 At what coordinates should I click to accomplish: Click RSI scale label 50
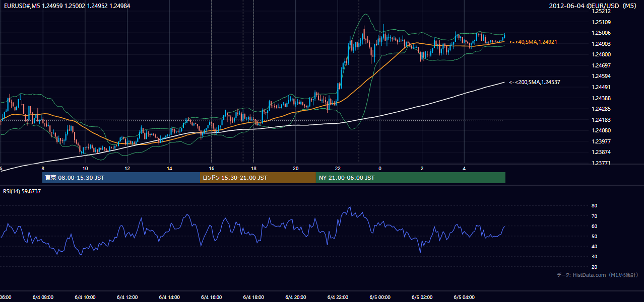click(594, 236)
